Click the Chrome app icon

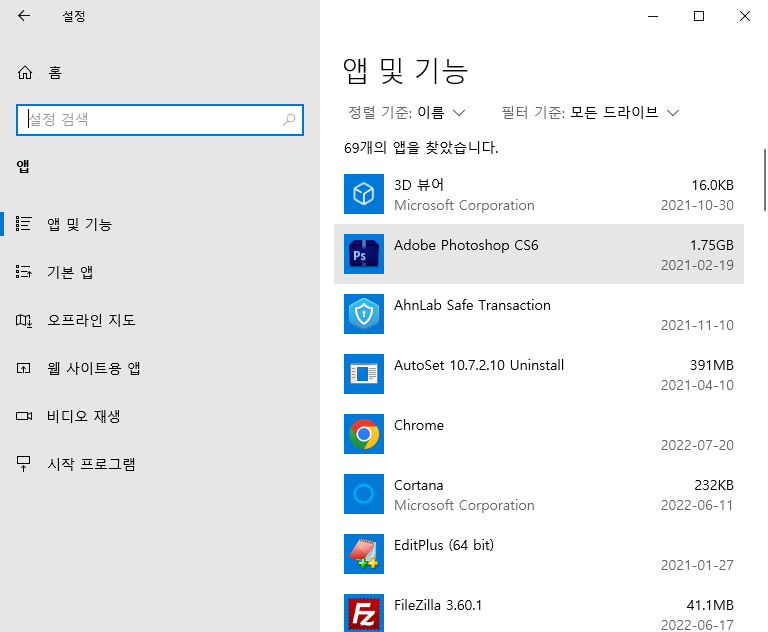point(364,434)
